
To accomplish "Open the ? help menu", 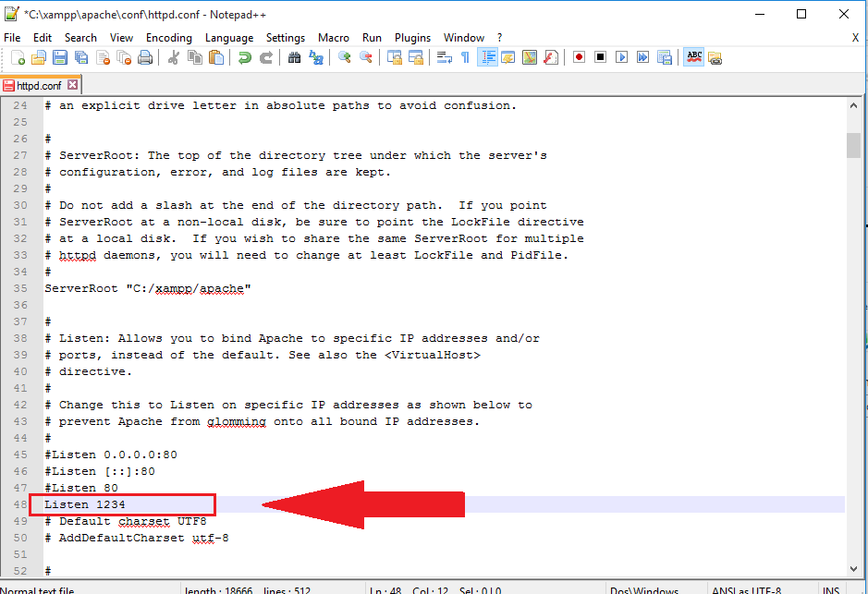I will tap(499, 38).
